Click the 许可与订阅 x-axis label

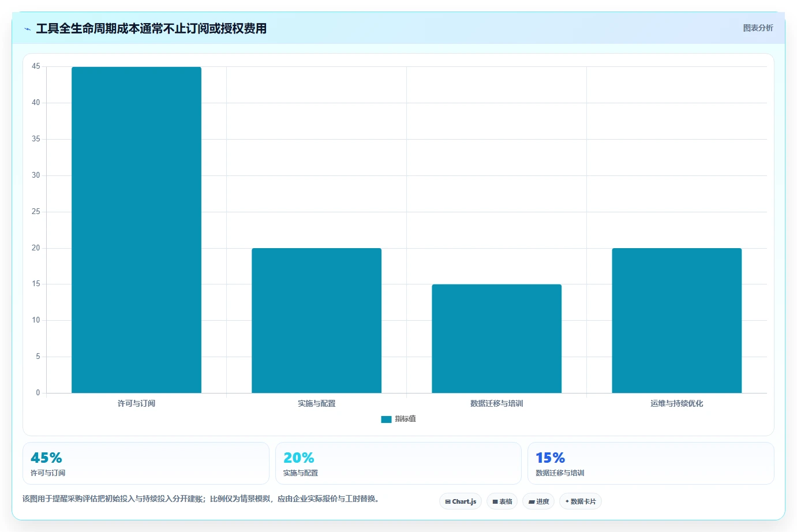point(136,403)
